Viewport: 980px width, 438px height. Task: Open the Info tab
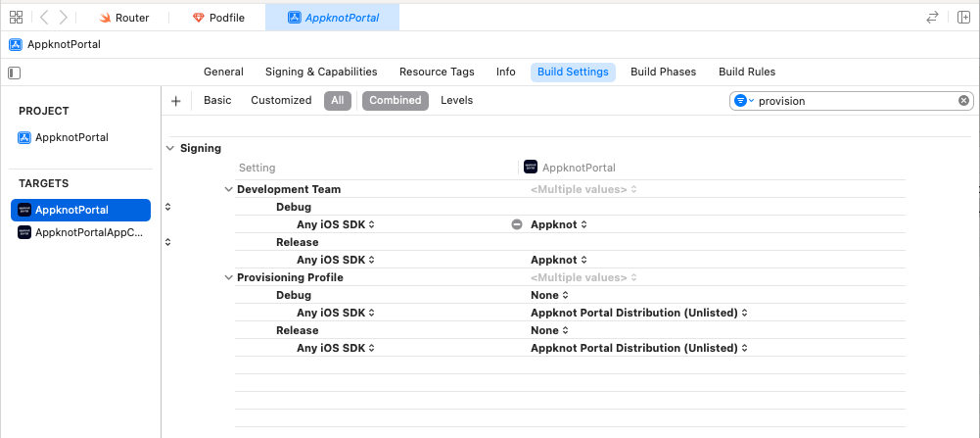coord(505,72)
